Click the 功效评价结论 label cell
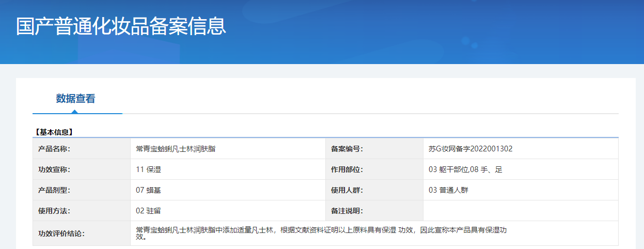This screenshot has height=249, width=644. [x=82, y=234]
